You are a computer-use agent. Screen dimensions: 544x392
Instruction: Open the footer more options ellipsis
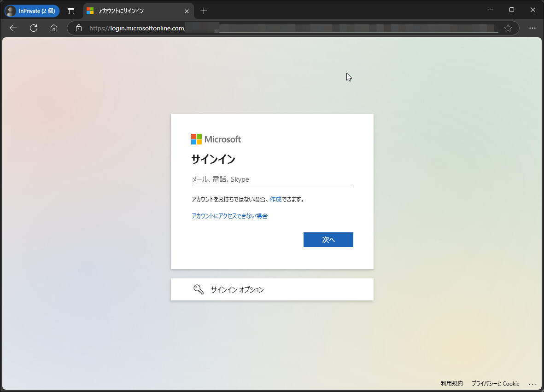[x=532, y=384]
